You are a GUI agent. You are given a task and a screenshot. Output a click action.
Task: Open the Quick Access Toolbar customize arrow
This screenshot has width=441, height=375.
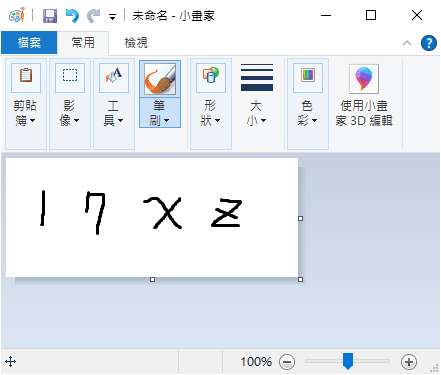click(113, 17)
